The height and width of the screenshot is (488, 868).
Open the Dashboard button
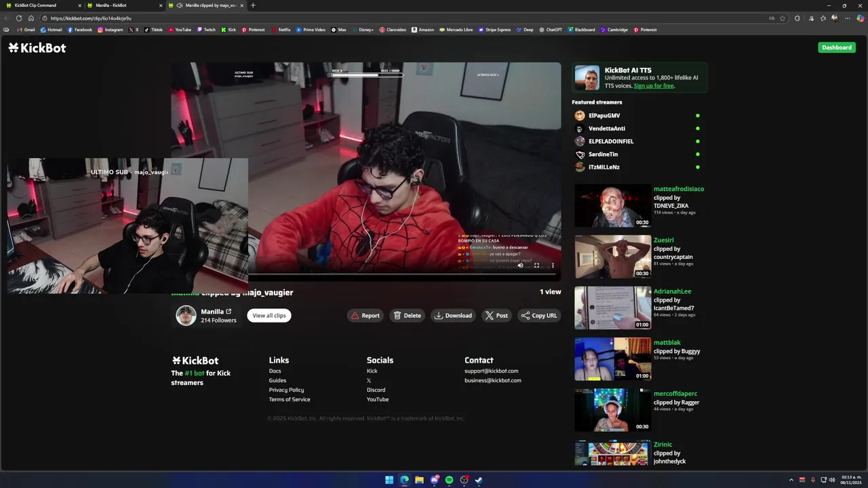(x=836, y=47)
